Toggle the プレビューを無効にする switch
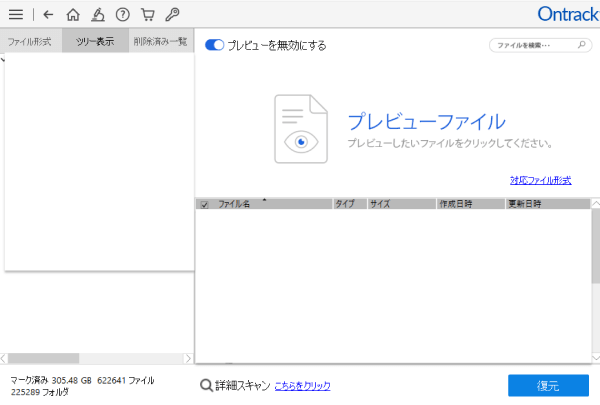The width and height of the screenshot is (600, 405). point(213,45)
